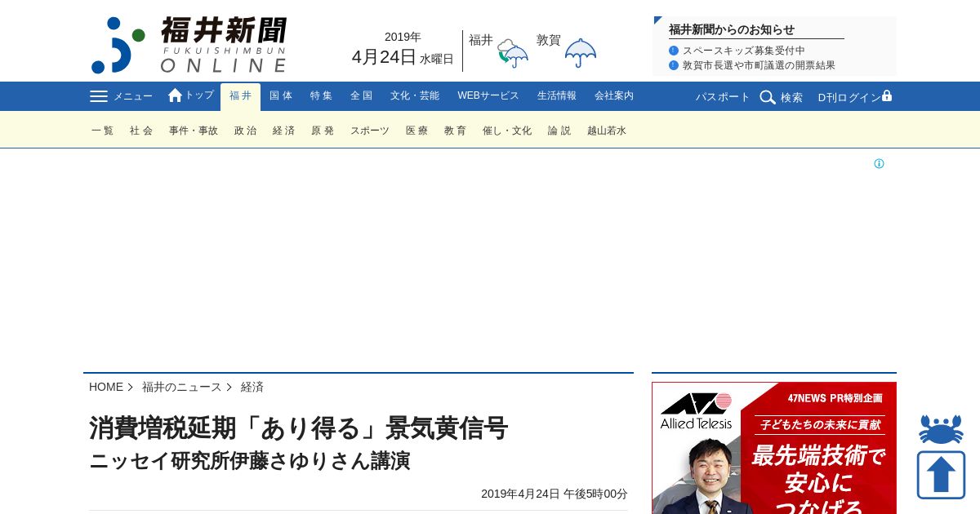
Task: Click the パスポート link
Action: [723, 97]
